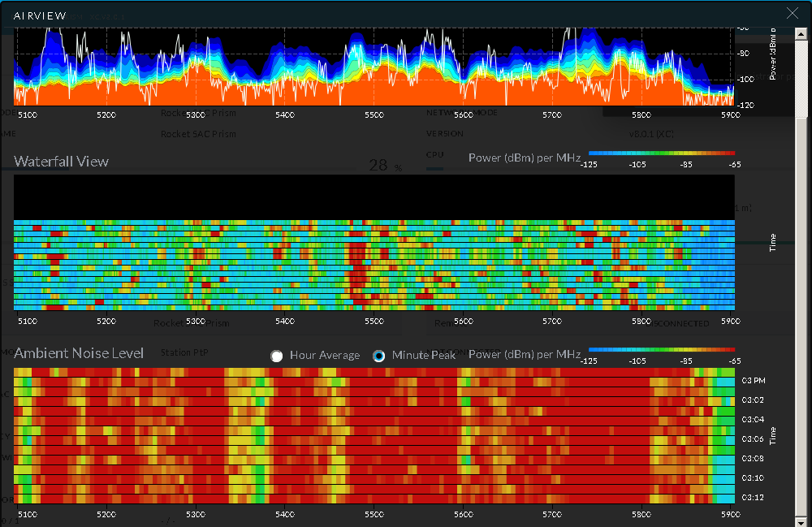
Task: Click the Hour Average label text
Action: pyautogui.click(x=325, y=355)
